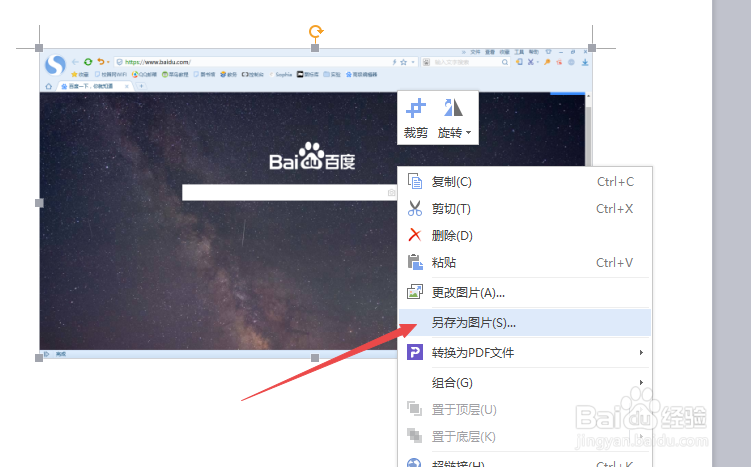Click the middle-left selection handle of the image
This screenshot has width=751, height=467.
click(39, 203)
